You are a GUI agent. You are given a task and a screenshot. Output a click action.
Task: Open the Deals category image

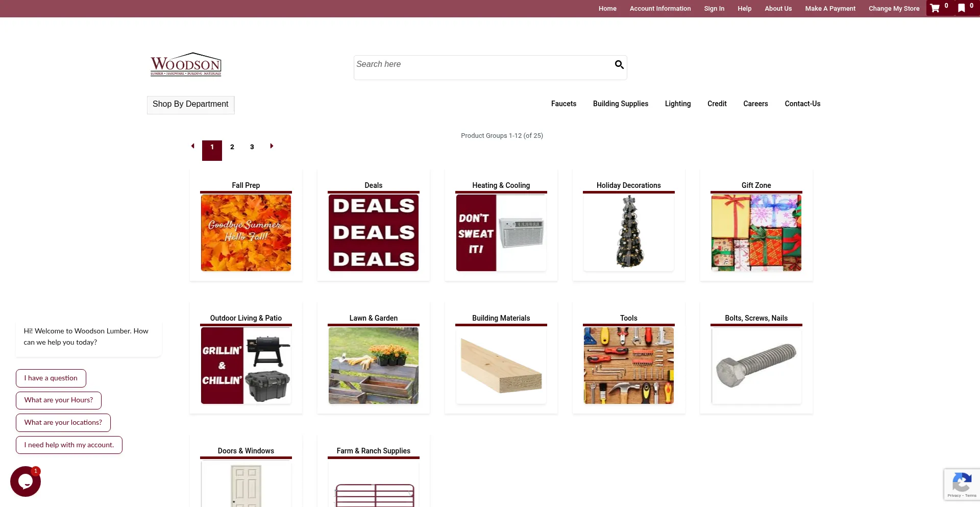pos(374,233)
